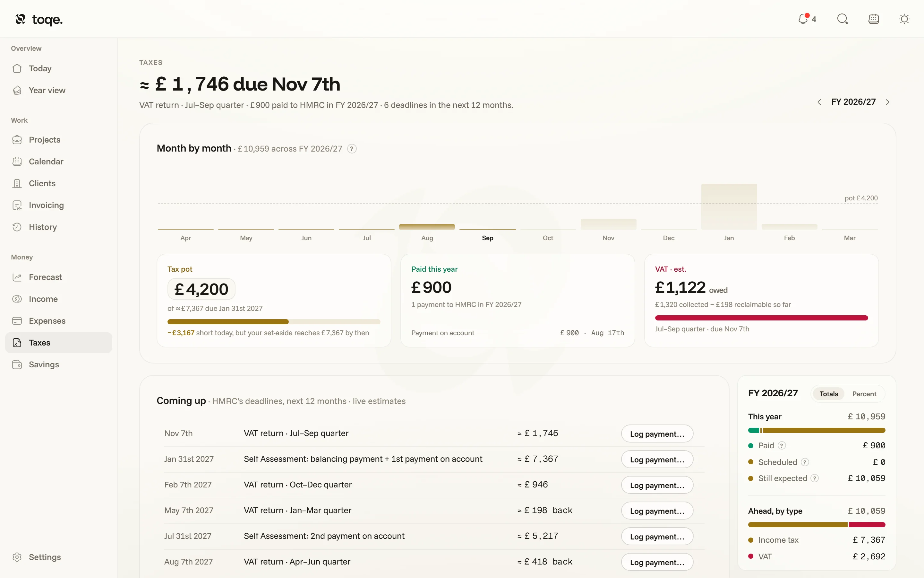Click the Year view icon
Image resolution: width=924 pixels, height=578 pixels.
tap(17, 90)
